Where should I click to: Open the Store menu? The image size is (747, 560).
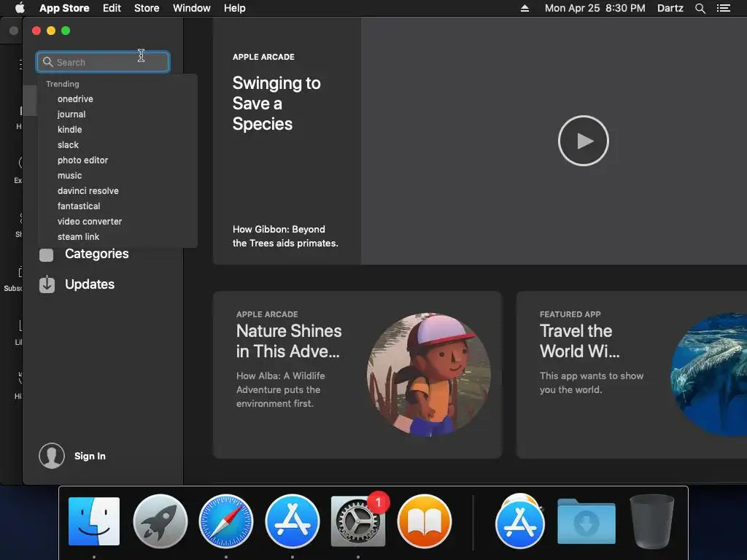[147, 8]
